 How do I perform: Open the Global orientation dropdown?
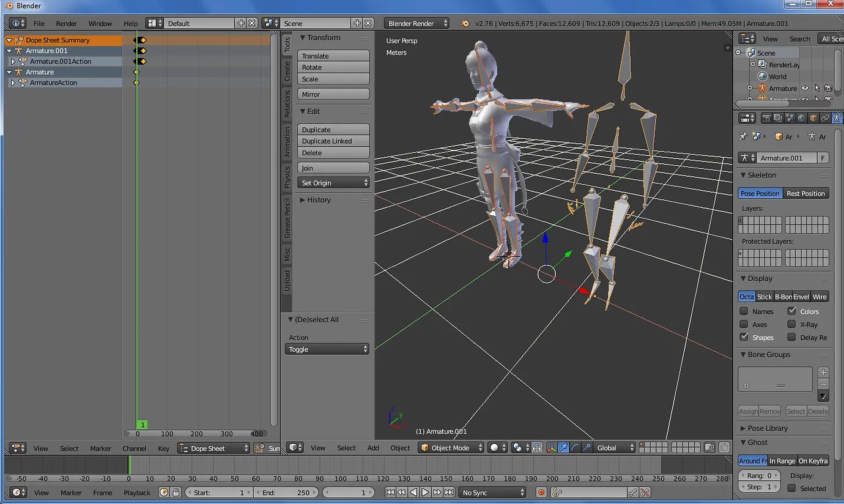615,448
